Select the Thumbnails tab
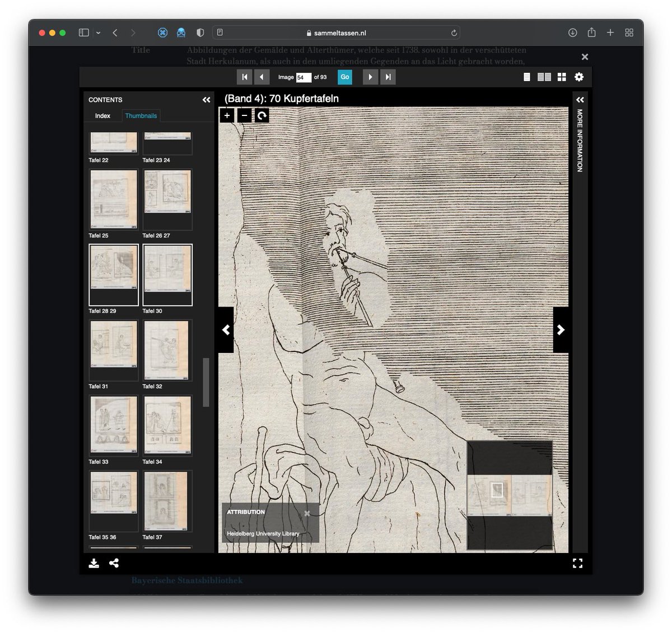This screenshot has height=633, width=672. 141,115
